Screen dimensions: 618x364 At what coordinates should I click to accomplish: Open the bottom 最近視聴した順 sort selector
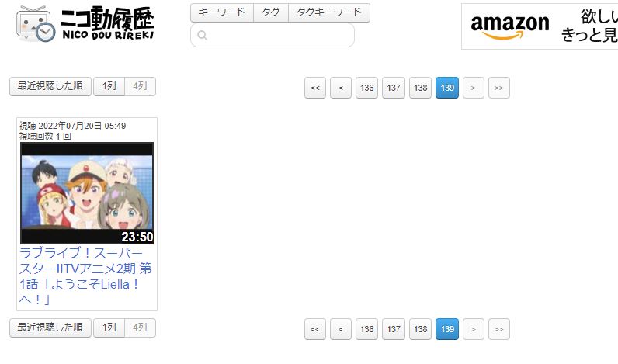click(x=50, y=328)
